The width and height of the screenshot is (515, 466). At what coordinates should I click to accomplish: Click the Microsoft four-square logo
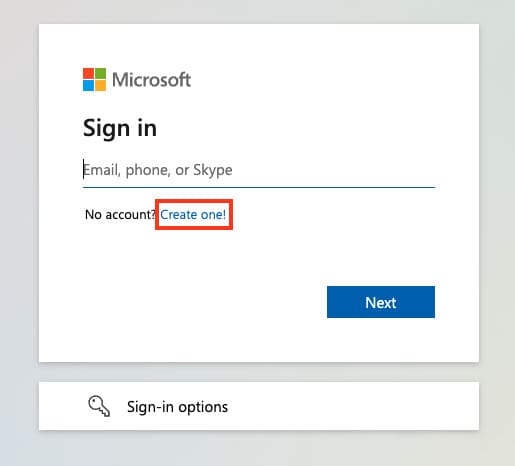[x=94, y=79]
